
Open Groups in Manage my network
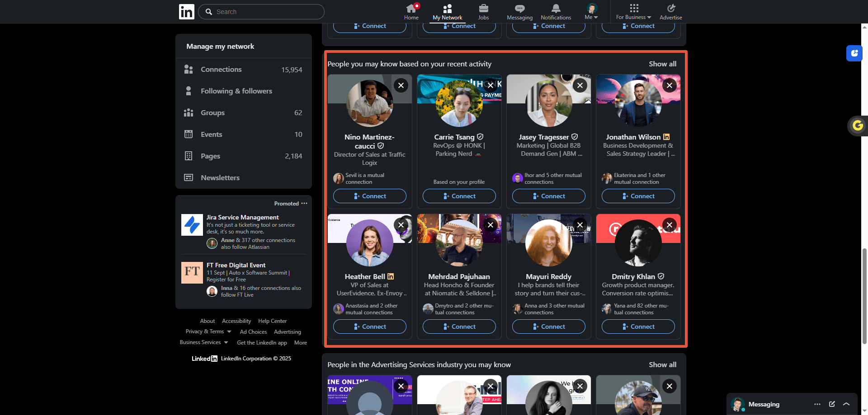click(x=243, y=113)
